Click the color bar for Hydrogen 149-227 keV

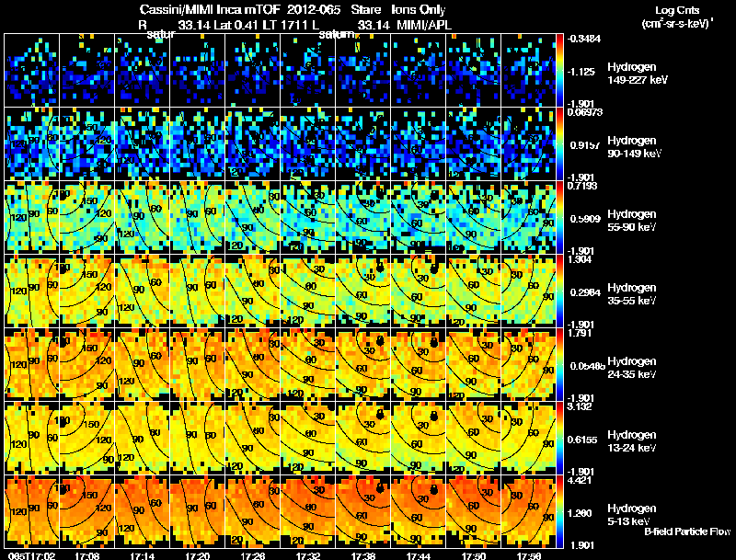pos(559,71)
